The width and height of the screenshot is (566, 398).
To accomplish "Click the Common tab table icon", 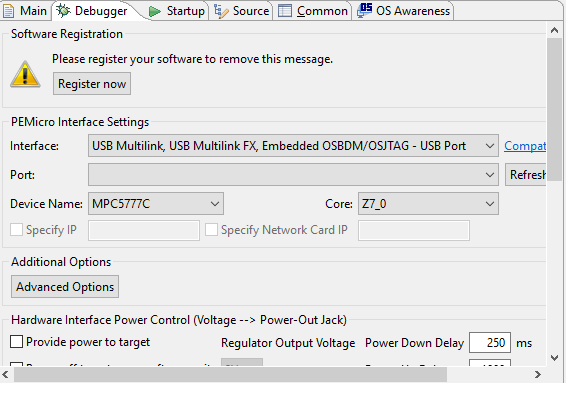I will tap(285, 11).
